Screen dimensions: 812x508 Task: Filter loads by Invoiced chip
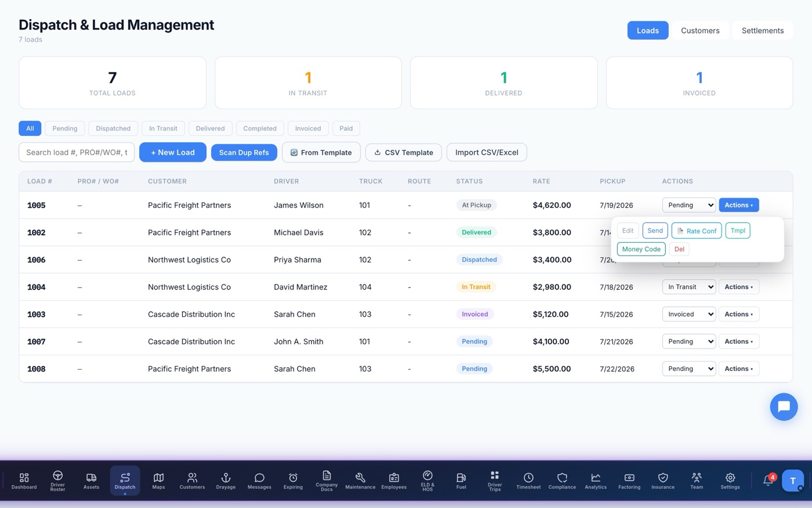[x=308, y=128]
